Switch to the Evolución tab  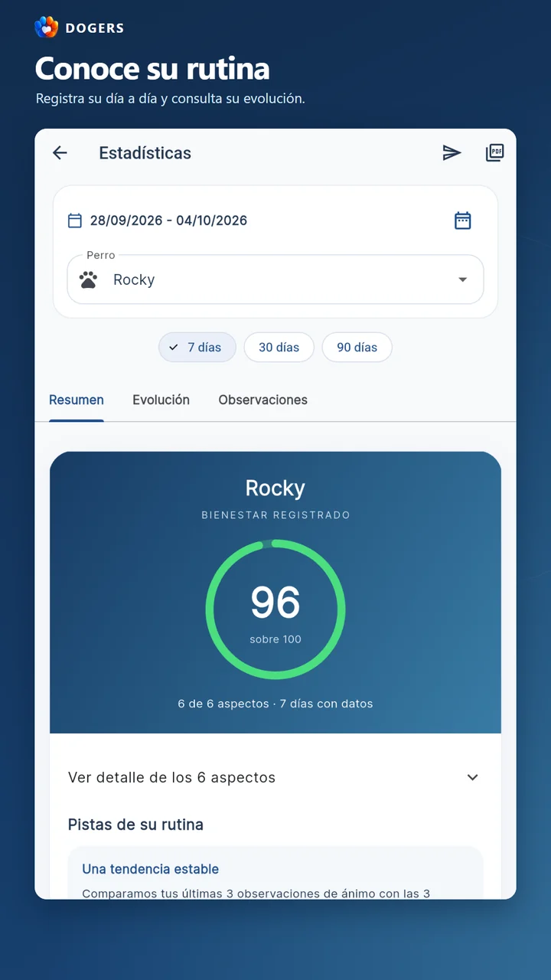[161, 400]
